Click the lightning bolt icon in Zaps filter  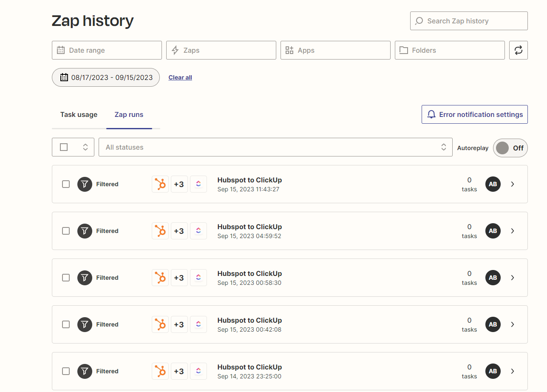click(x=175, y=50)
